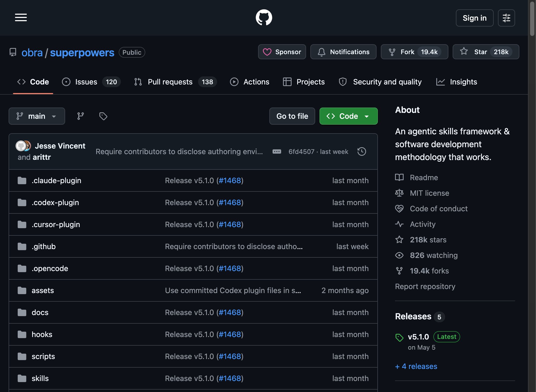
Task: View branches using the branch icon
Action: 80,116
